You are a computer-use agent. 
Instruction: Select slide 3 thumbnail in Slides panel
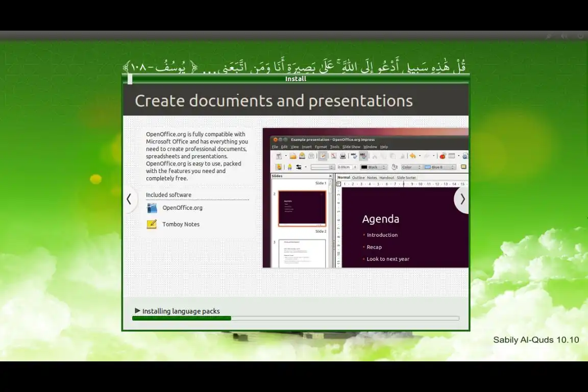(x=302, y=254)
